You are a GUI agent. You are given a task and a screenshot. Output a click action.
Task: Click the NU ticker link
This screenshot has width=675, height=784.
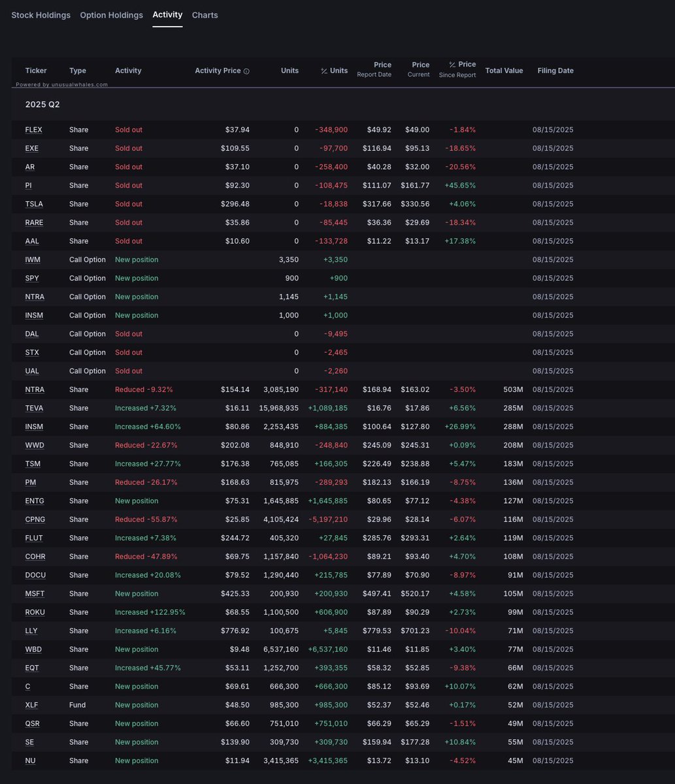click(x=30, y=760)
